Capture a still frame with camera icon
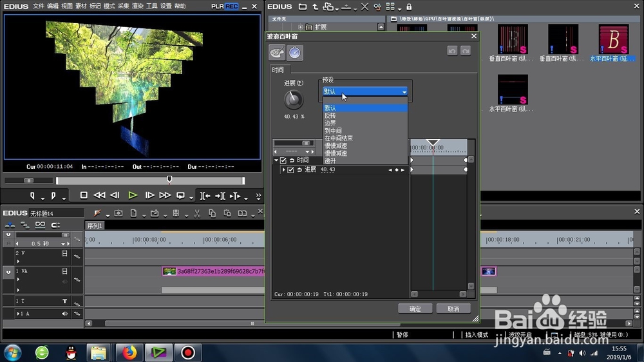644x362 pixels. tap(118, 213)
